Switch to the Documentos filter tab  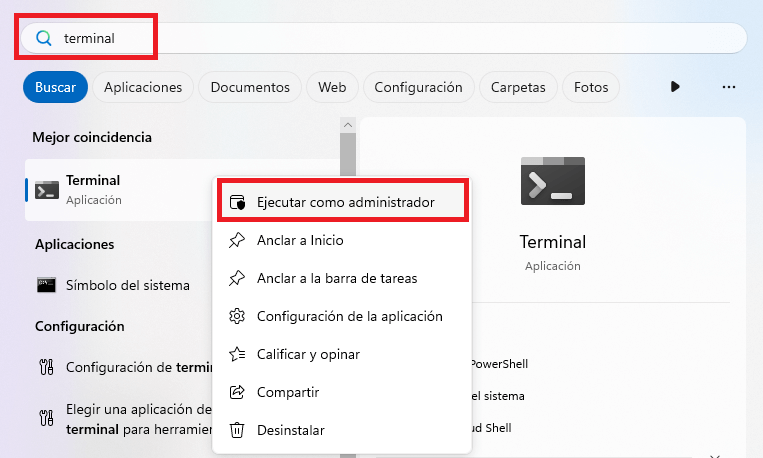[x=250, y=87]
